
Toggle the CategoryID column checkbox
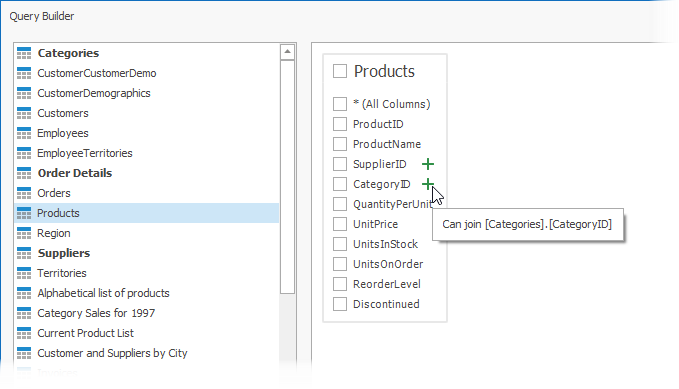340,184
